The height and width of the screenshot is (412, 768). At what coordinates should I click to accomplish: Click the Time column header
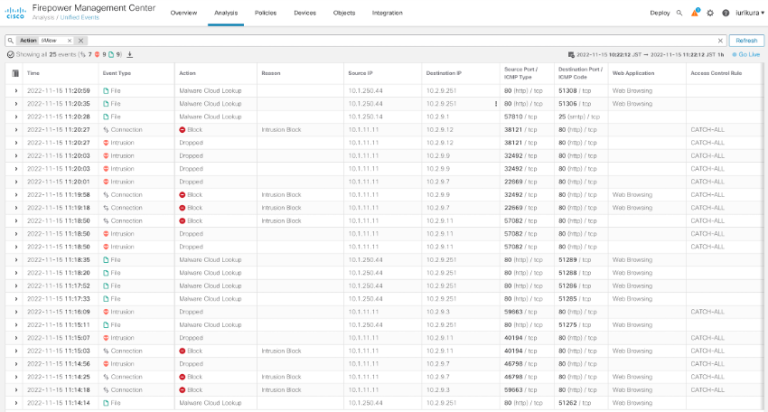[33, 73]
